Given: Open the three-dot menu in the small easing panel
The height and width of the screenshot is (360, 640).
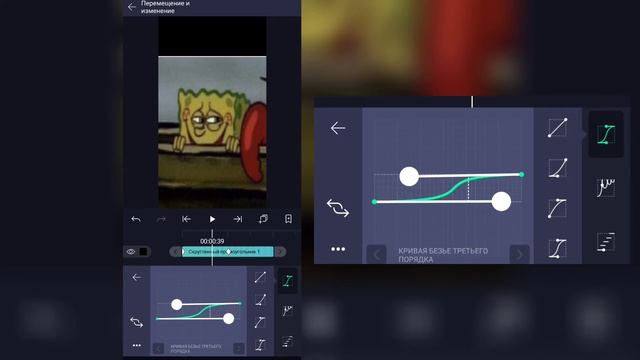Looking at the screenshot, I should [x=137, y=346].
